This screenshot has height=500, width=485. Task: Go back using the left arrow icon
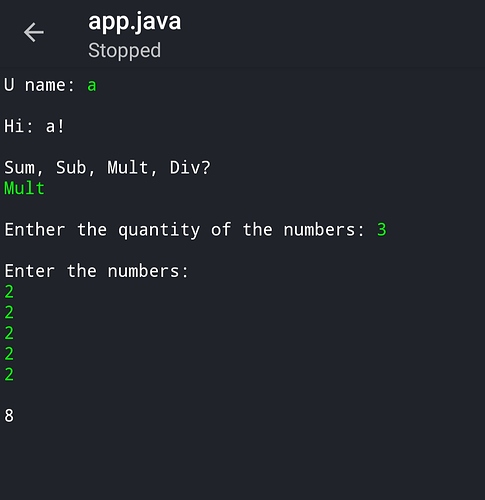coord(34,32)
